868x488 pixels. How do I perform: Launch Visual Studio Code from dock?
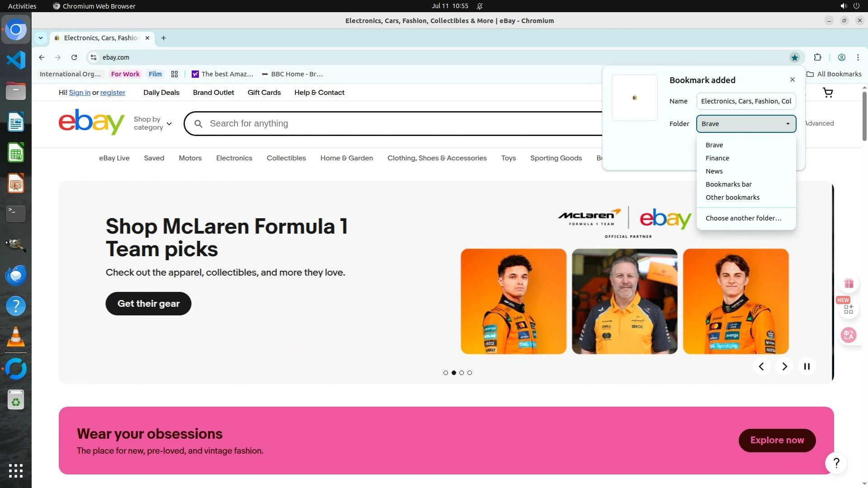tap(16, 60)
